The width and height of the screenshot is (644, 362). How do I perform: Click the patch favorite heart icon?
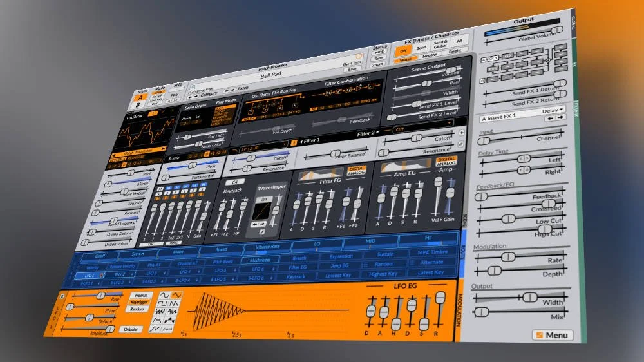click(x=358, y=56)
